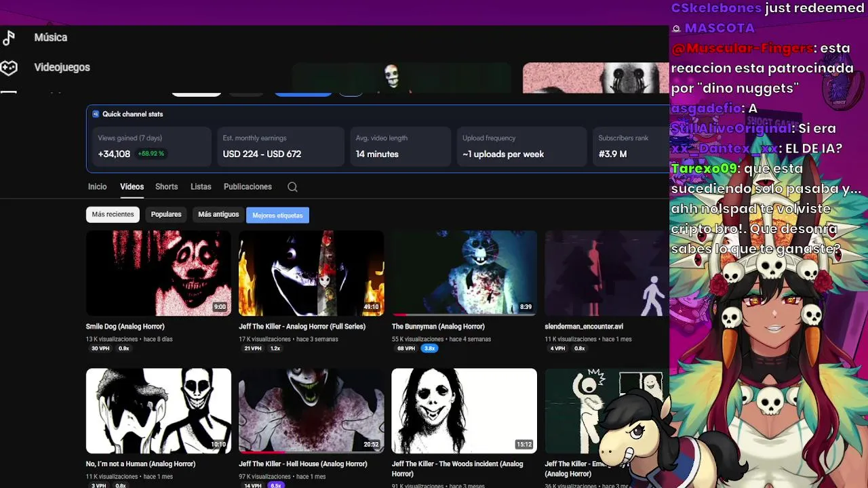868x488 pixels.
Task: Click the 30 VPH badge under Smile Dog
Action: (x=100, y=348)
